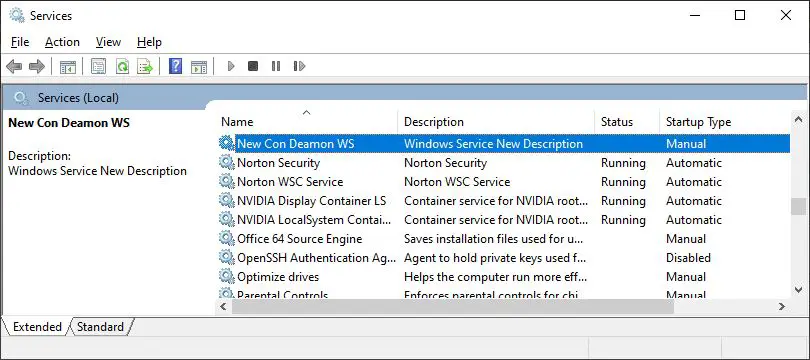
Task: Click the Pause Service toolbar icon
Action: [x=276, y=66]
